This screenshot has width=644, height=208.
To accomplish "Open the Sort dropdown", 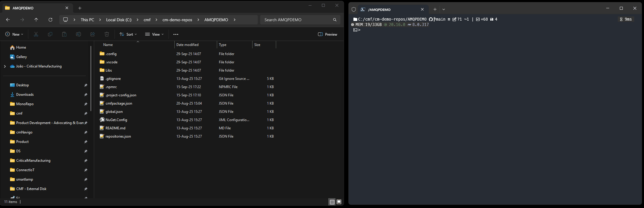I will [x=128, y=34].
